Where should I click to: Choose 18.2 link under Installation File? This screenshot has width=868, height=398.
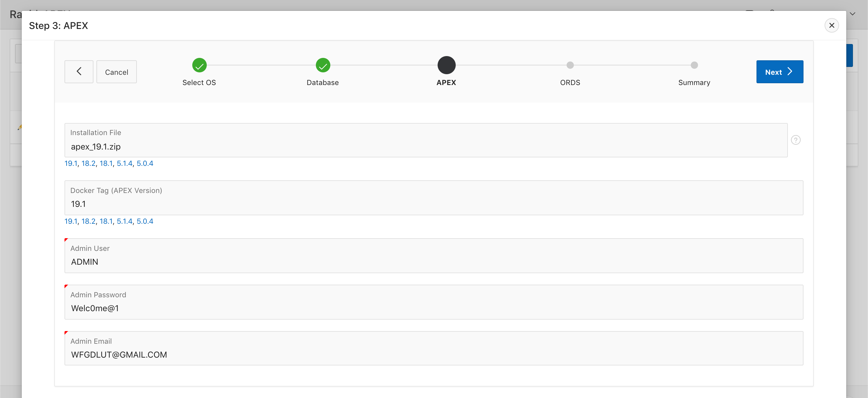(x=88, y=163)
